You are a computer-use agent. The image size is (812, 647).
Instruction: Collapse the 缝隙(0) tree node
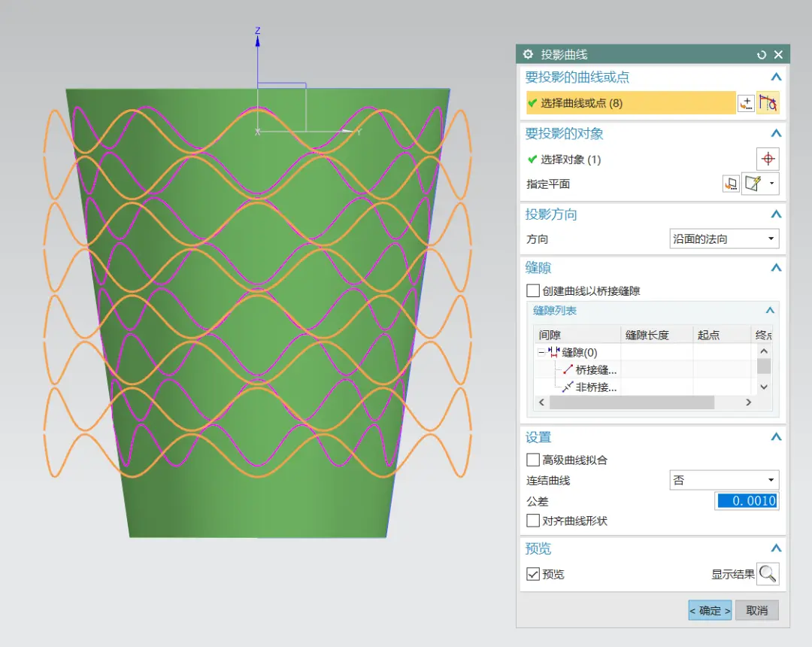tap(541, 353)
